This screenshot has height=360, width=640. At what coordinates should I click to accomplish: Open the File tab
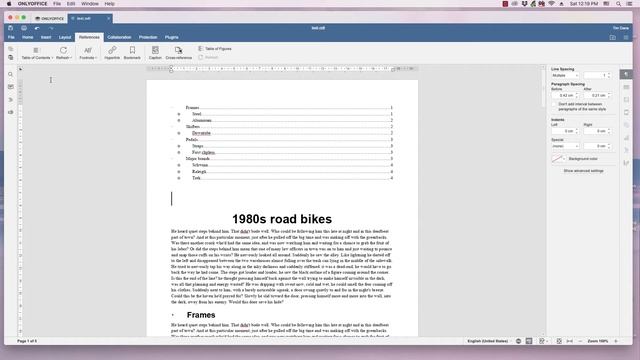11,37
